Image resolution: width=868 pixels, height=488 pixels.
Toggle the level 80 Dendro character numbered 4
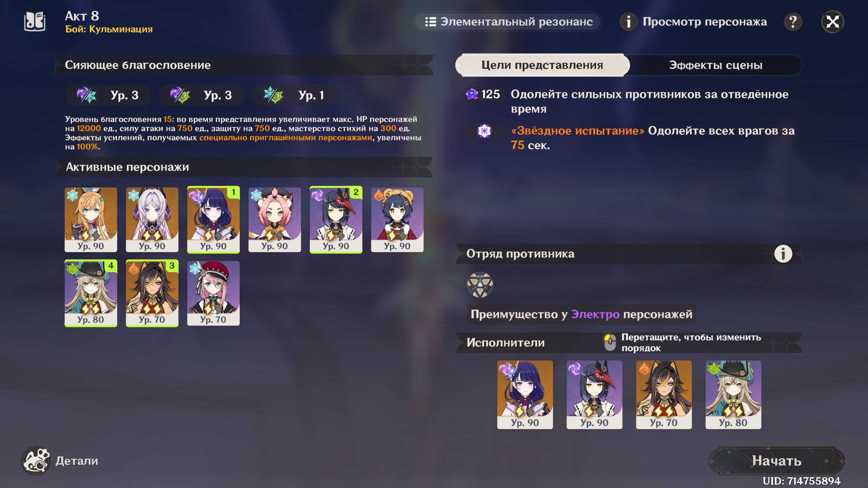pos(91,293)
